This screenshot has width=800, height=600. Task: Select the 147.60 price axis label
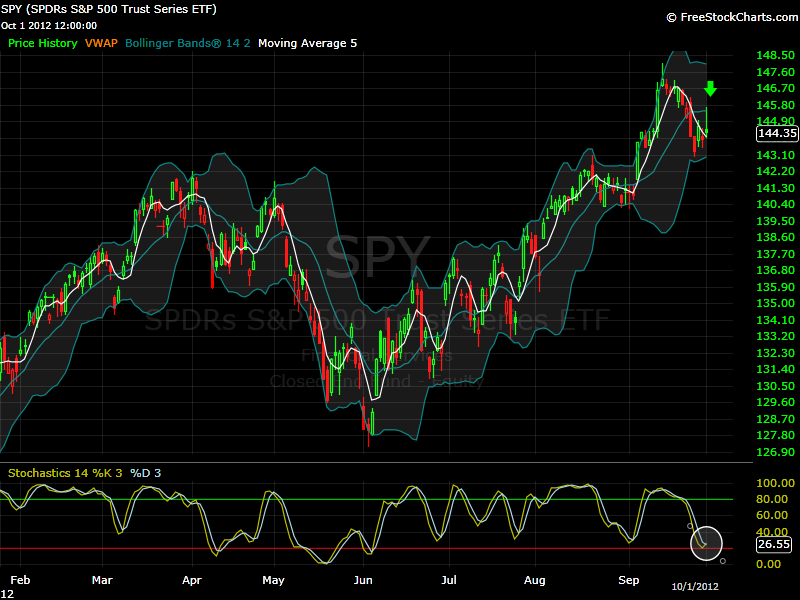click(775, 72)
